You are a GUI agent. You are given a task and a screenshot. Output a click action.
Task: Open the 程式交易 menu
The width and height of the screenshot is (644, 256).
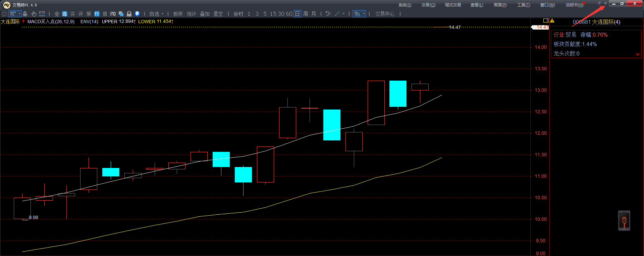click(x=453, y=5)
